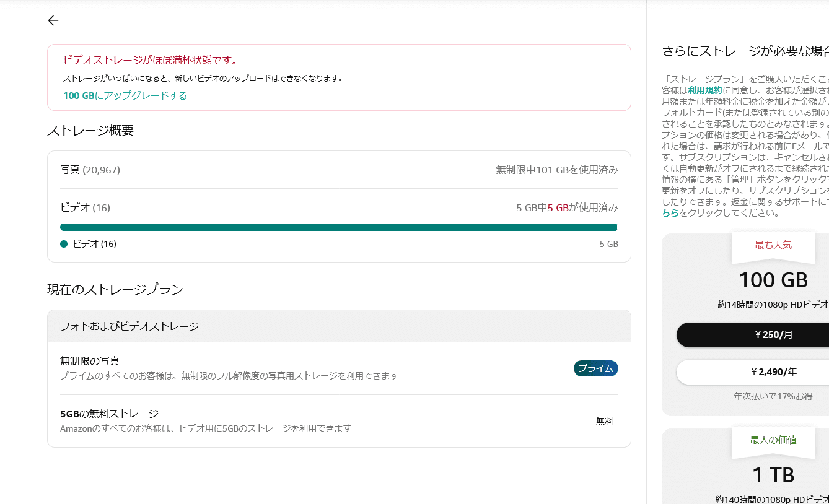Screen dimensions: 829x504
Task: Click the ビデオ (16) heading above the bar
Action: (85, 207)
